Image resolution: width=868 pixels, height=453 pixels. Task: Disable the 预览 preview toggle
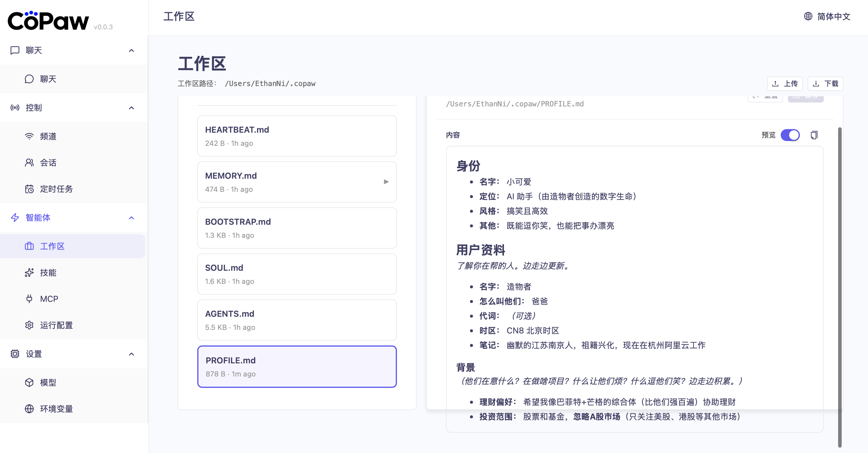pos(791,135)
